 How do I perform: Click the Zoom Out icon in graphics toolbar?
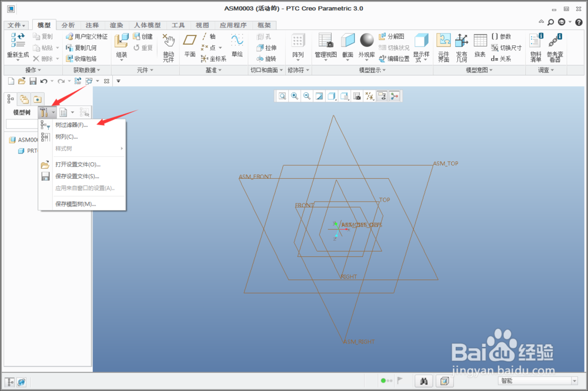[307, 96]
